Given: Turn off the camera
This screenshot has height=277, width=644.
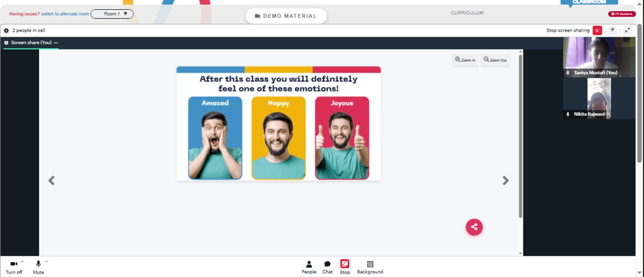Looking at the screenshot, I should pyautogui.click(x=14, y=267).
